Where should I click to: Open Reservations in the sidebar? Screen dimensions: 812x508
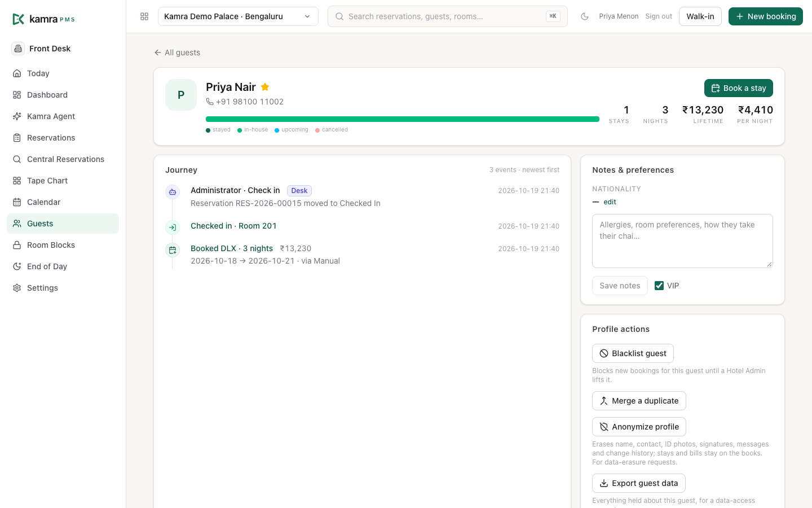pos(63,138)
